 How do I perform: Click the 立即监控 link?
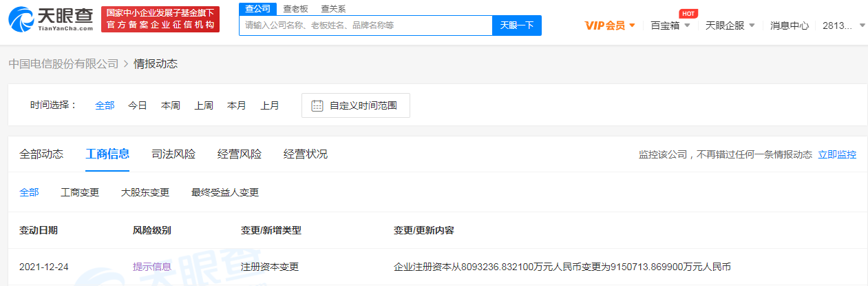coord(837,154)
